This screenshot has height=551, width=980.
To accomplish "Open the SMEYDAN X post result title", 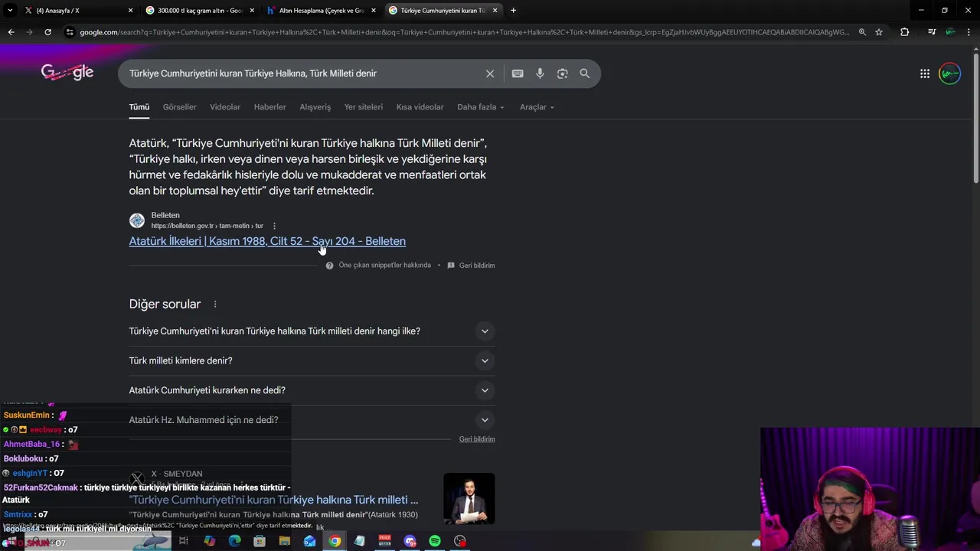I will click(x=273, y=500).
